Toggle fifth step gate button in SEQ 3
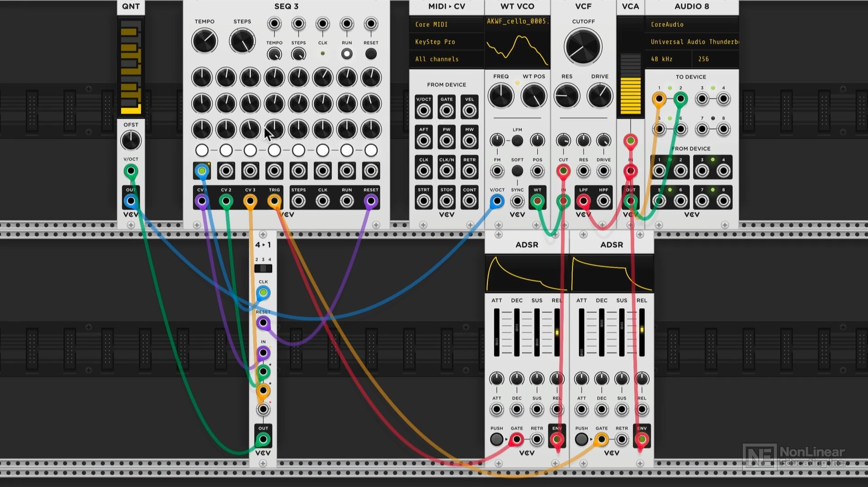Viewport: 868px width, 487px height. coord(298,150)
